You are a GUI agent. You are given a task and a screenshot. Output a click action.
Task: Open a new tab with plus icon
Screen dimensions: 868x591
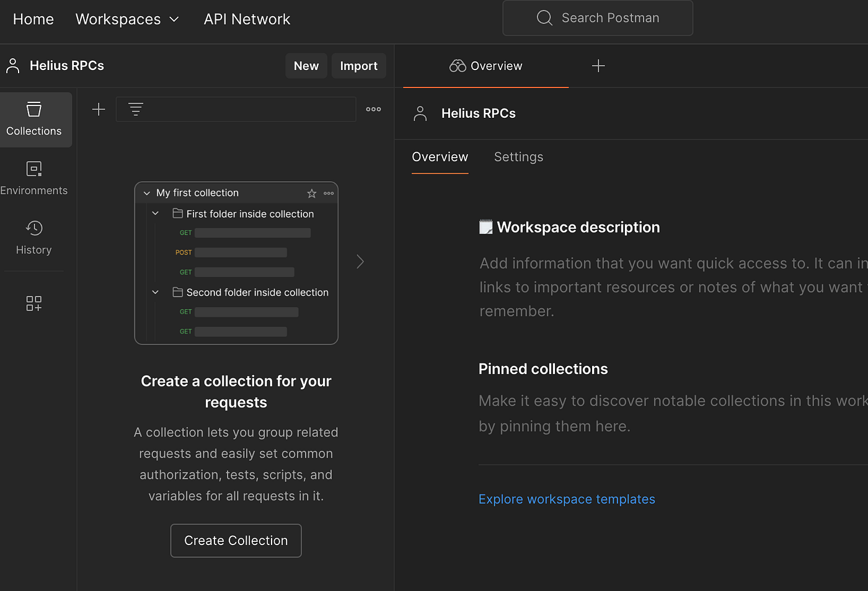coord(598,66)
